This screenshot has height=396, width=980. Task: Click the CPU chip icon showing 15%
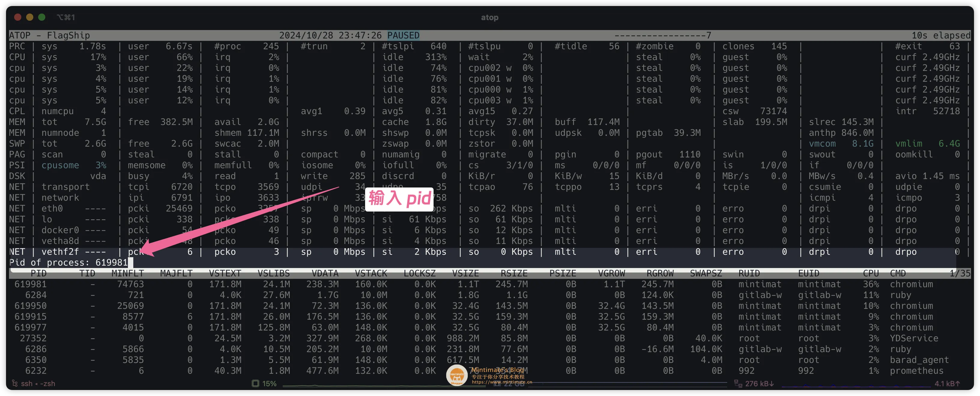click(255, 383)
